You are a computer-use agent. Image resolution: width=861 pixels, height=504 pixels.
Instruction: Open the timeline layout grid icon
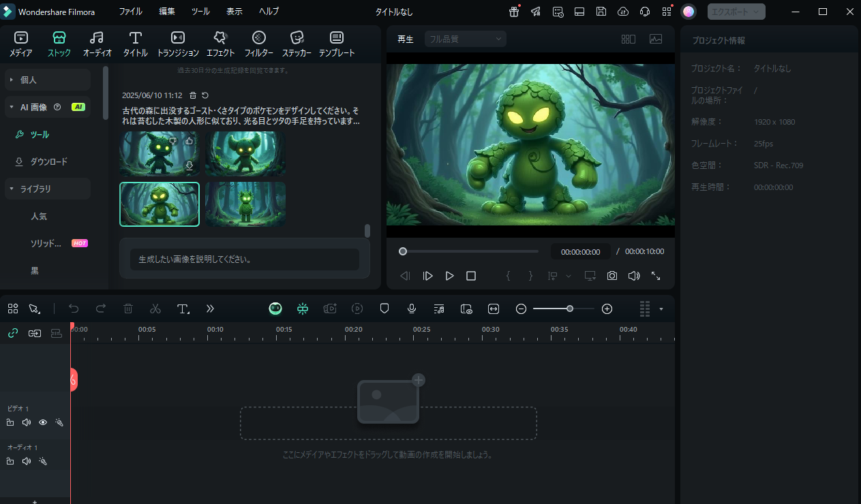(13, 309)
